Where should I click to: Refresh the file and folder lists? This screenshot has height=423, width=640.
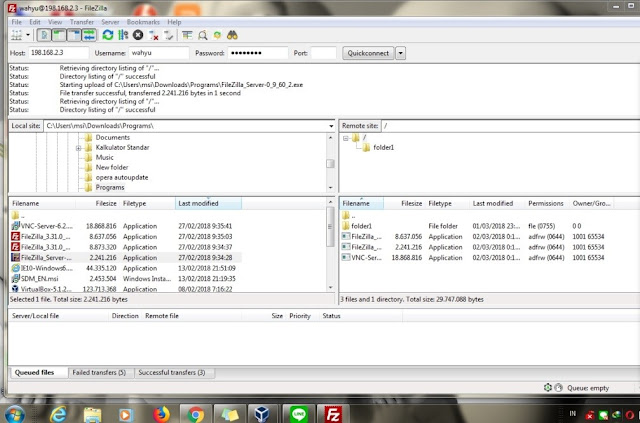(x=108, y=35)
